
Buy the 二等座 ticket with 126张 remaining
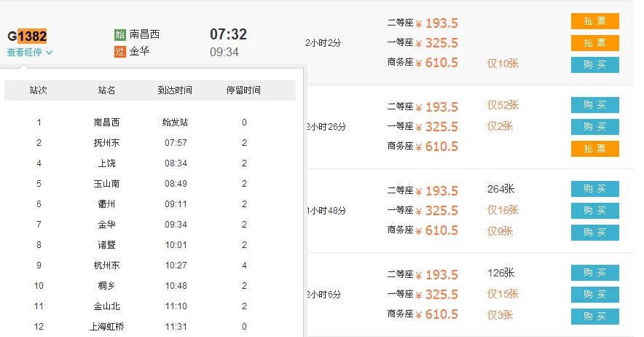click(x=594, y=274)
